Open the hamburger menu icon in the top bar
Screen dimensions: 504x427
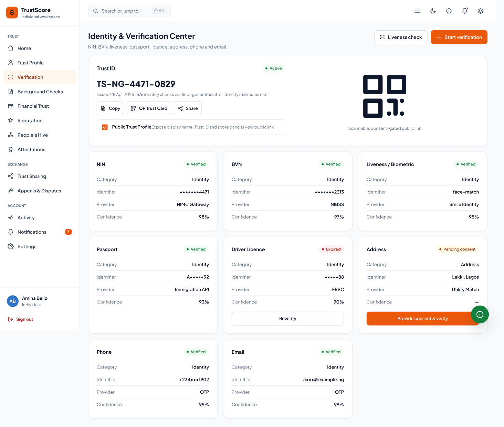[x=417, y=11]
